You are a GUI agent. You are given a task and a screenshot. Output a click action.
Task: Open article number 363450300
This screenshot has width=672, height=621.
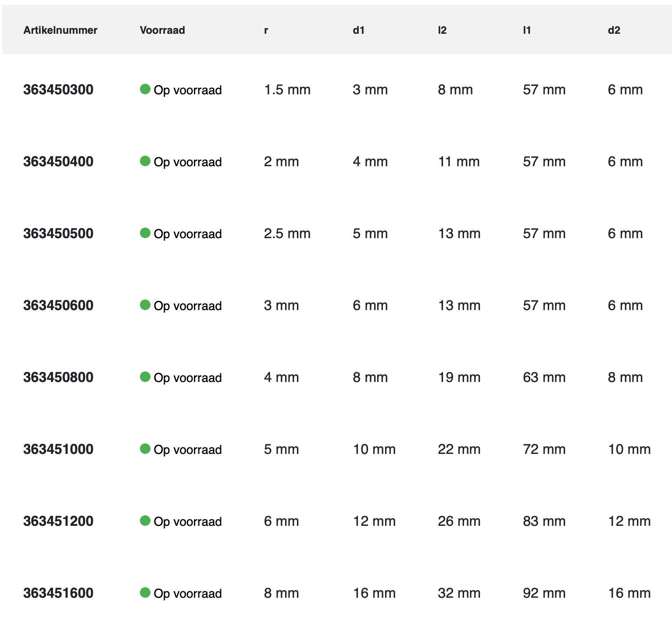pos(58,90)
